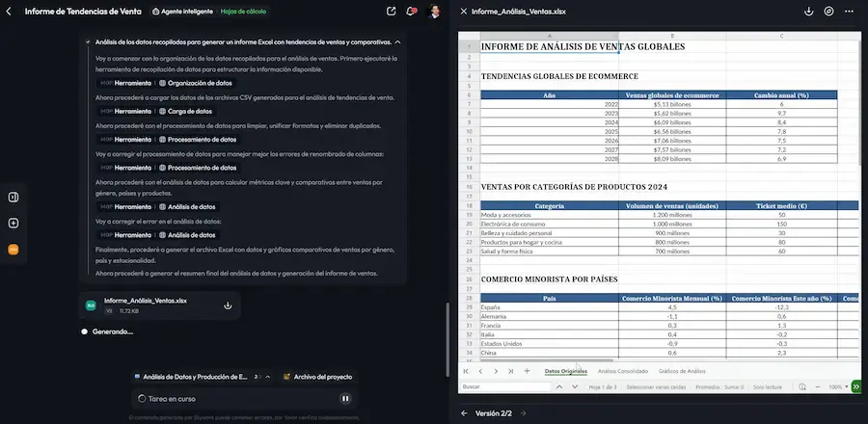Go back with the top-left arrow
This screenshot has width=868, height=424.
[x=9, y=11]
